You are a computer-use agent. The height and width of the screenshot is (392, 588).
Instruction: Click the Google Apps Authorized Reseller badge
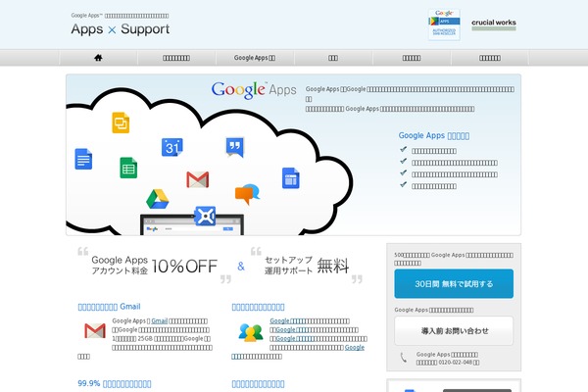pos(444,24)
